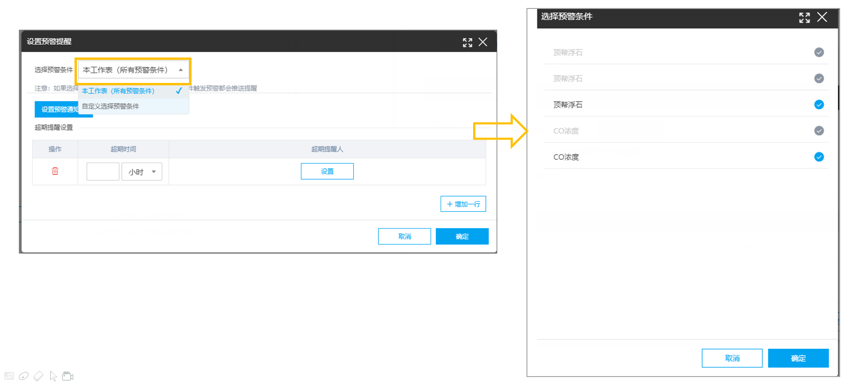
Task: Click 确定 in 选择预警条件 dialog
Action: (798, 358)
